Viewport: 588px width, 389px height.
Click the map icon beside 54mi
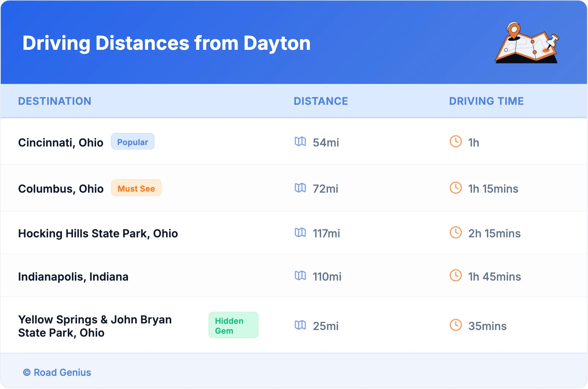coord(300,141)
